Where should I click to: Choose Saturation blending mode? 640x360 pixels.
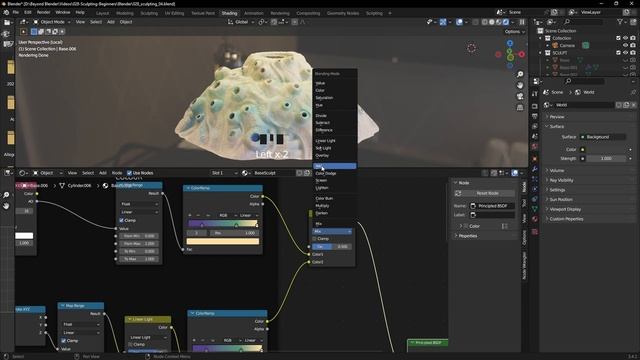pos(324,98)
